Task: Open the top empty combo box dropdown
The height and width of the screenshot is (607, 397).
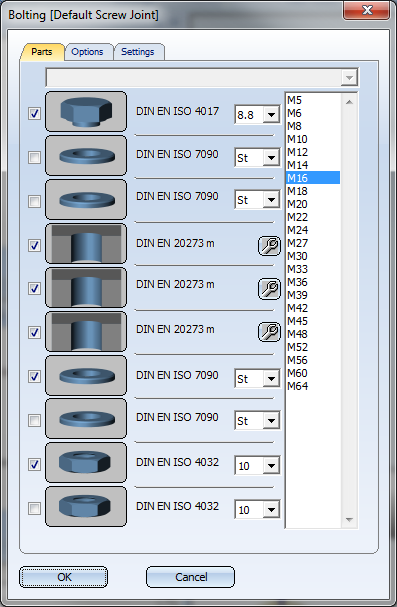Action: pos(349,78)
